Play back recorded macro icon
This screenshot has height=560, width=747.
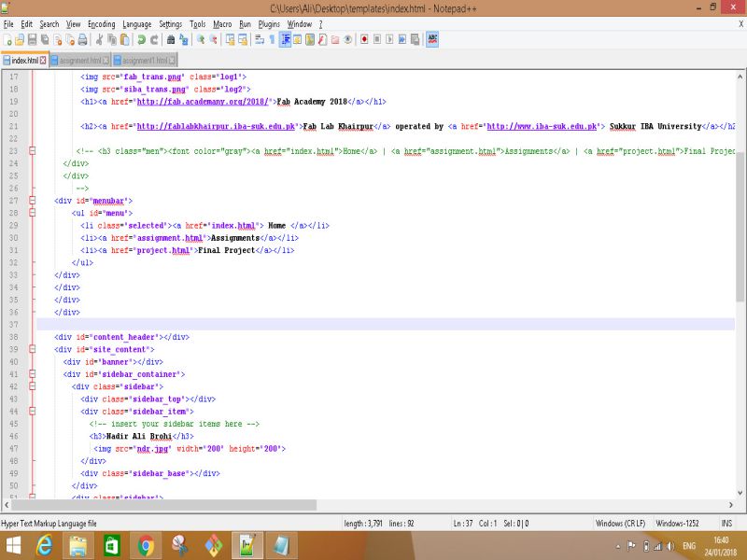coord(389,39)
